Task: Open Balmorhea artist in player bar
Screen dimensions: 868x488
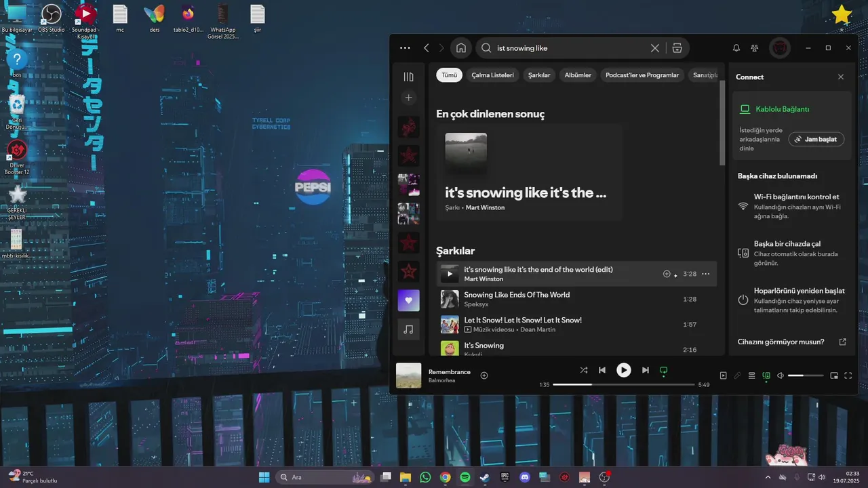Action: click(441, 380)
